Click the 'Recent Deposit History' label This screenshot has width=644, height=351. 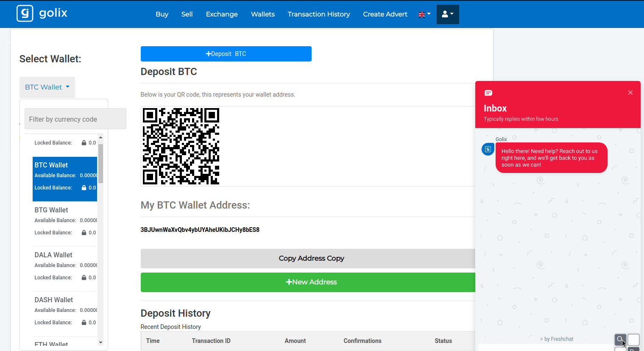171,327
